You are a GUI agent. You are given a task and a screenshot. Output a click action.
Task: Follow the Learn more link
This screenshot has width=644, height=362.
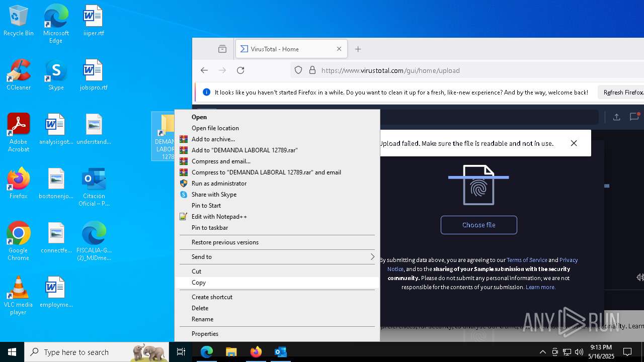tap(540, 287)
